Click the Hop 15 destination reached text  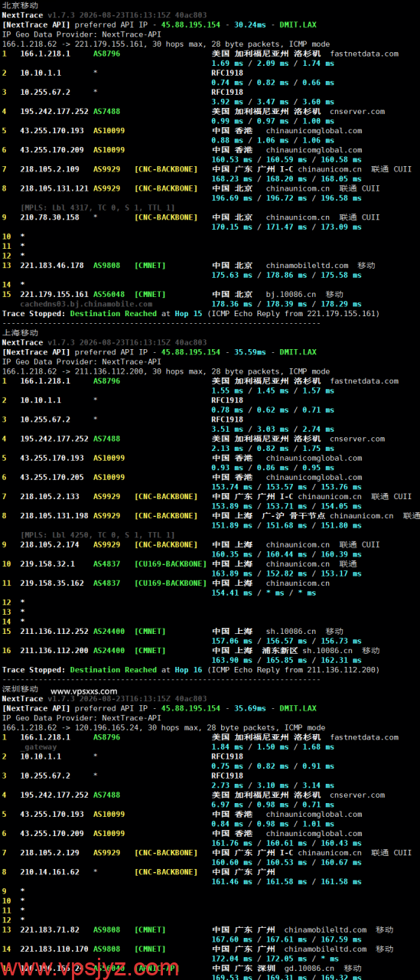point(187,313)
